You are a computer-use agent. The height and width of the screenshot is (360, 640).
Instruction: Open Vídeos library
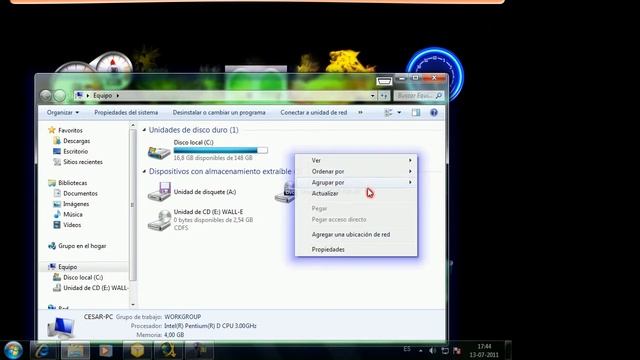(x=72, y=225)
